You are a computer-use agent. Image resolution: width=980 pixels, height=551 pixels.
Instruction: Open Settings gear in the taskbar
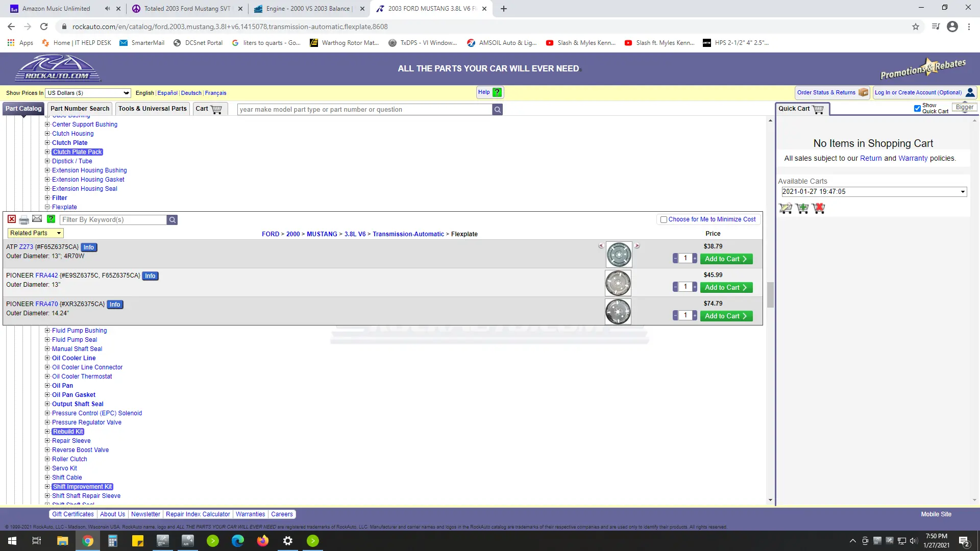pyautogui.click(x=288, y=541)
